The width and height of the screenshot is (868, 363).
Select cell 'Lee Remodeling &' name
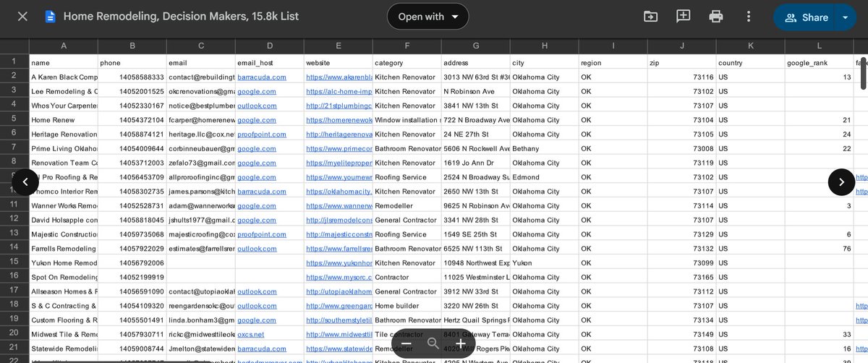(64, 91)
